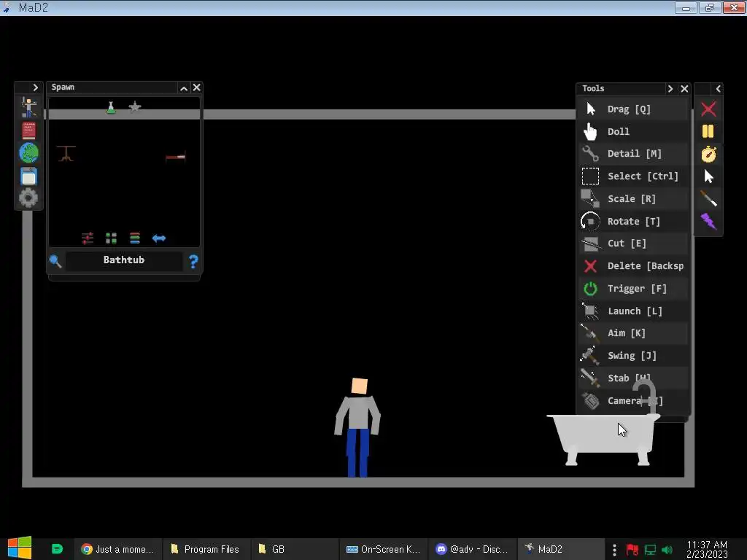The height and width of the screenshot is (560, 747).
Task: Close the Tools panel
Action: pyautogui.click(x=684, y=88)
